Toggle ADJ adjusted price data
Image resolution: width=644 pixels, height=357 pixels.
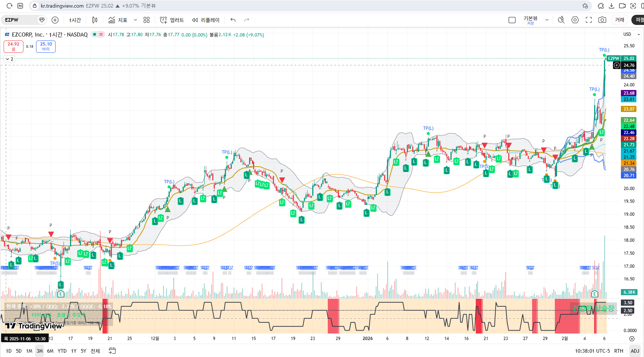tap(635, 351)
